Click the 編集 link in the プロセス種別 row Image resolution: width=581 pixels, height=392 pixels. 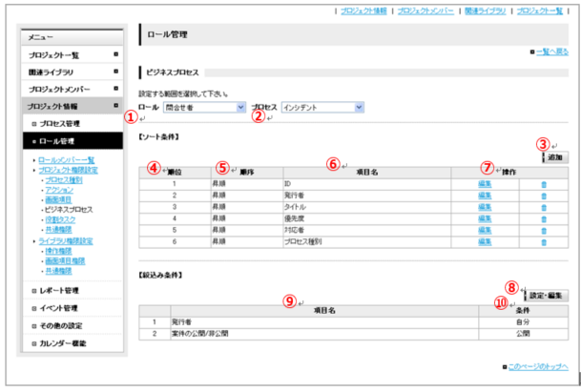tap(485, 242)
